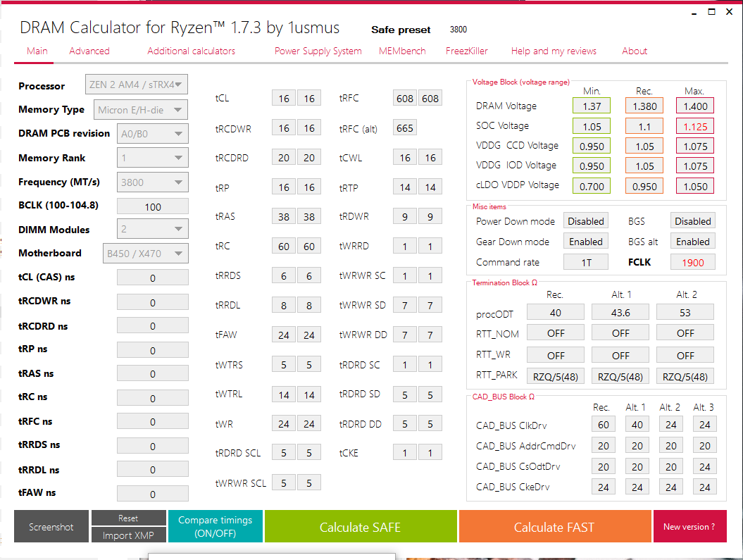Viewport: 743px width, 560px height.
Task: Click the first tRFC value 608
Action: 405,98
